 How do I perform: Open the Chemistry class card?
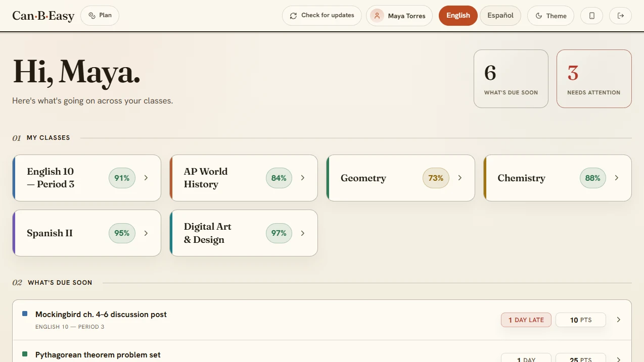558,178
